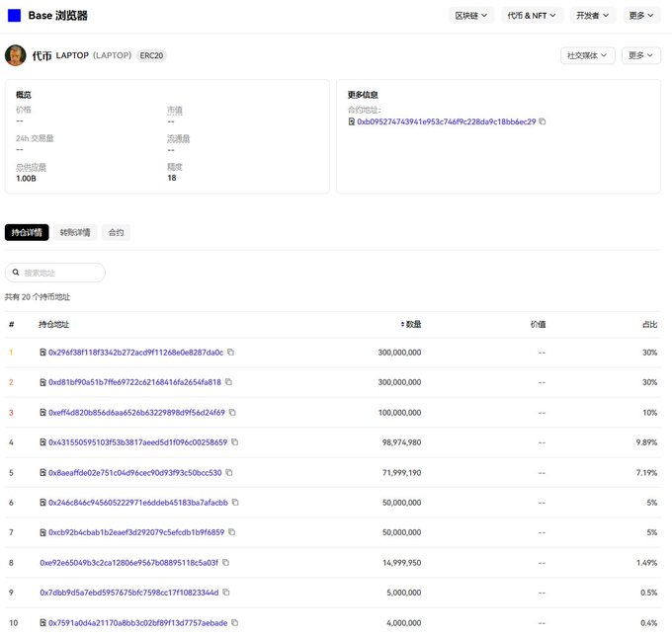Image resolution: width=672 pixels, height=637 pixels.
Task: Open contract address link 0xb0952747...ec29
Action: 446,121
